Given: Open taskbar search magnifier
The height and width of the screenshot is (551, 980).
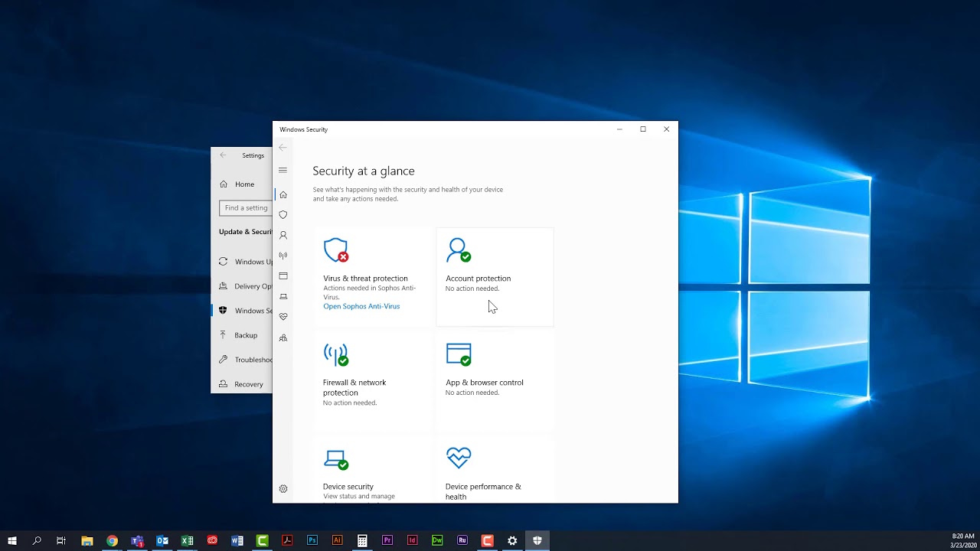Looking at the screenshot, I should coord(37,540).
